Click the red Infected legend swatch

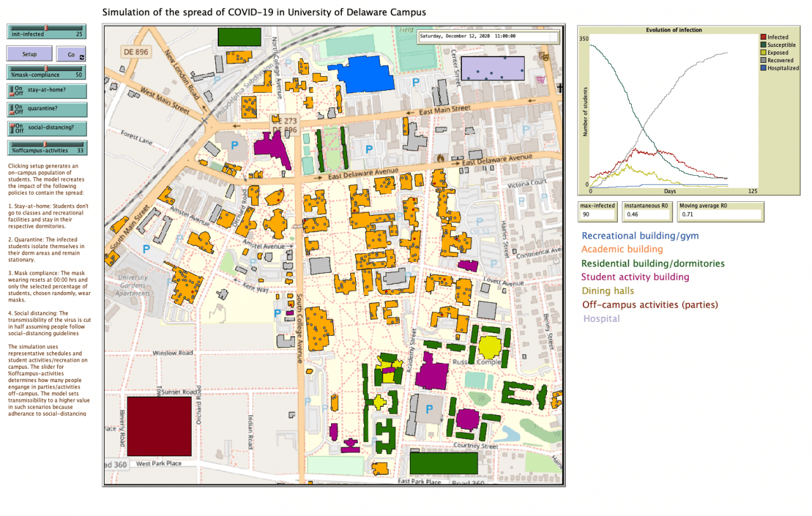tap(764, 37)
